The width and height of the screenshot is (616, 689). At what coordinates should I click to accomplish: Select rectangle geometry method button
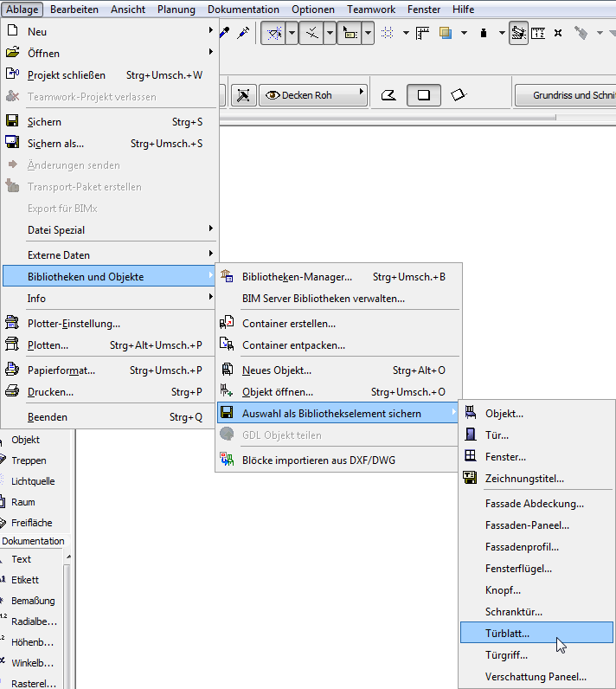click(x=424, y=95)
